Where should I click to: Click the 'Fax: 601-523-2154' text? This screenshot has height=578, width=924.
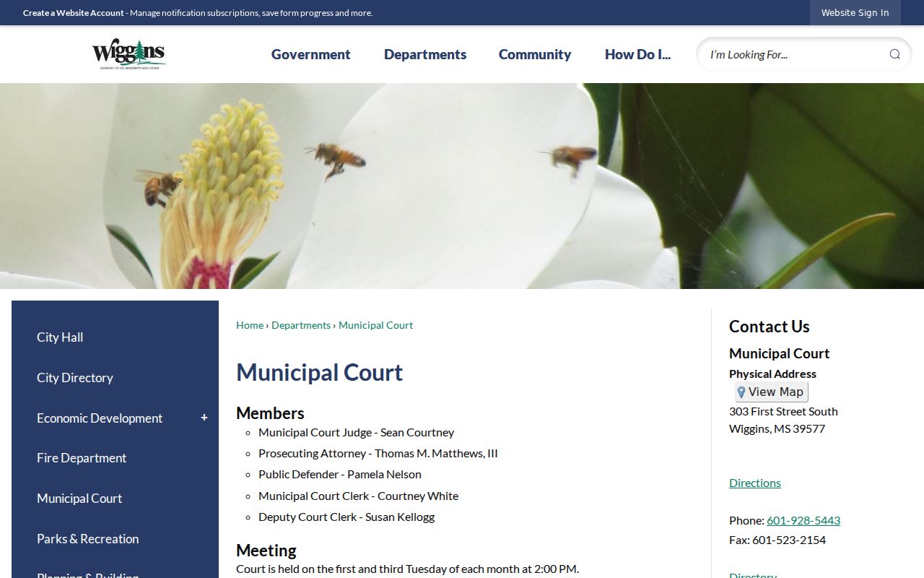(x=777, y=540)
